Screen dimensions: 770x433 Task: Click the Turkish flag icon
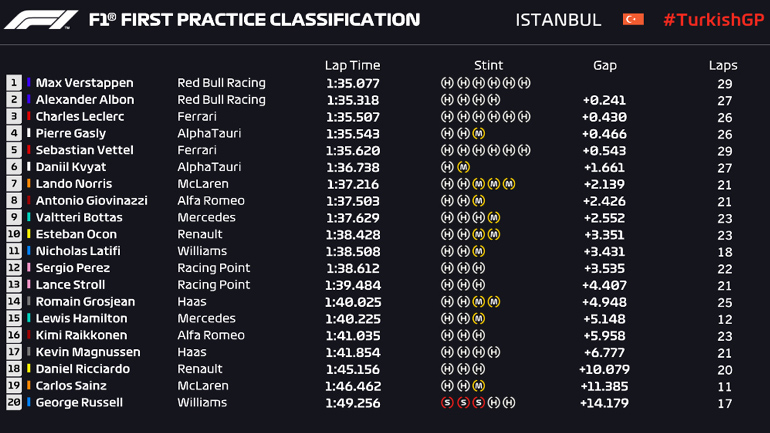[x=632, y=20]
